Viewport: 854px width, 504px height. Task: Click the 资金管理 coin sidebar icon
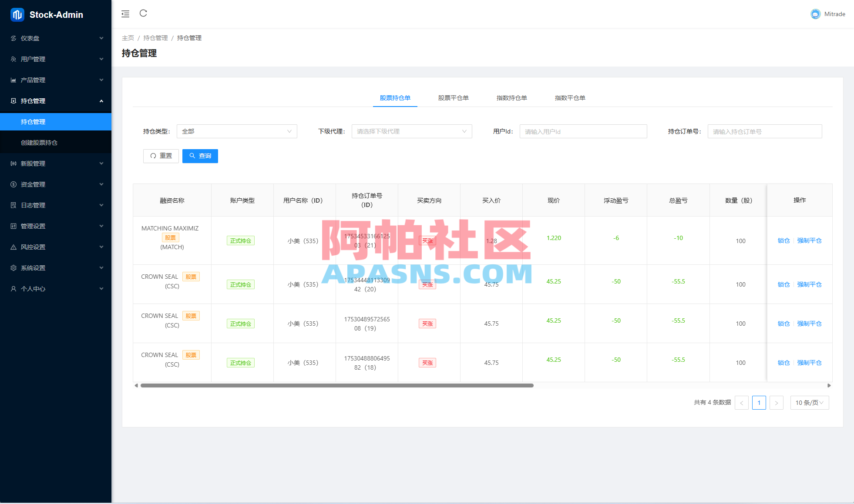[13, 184]
